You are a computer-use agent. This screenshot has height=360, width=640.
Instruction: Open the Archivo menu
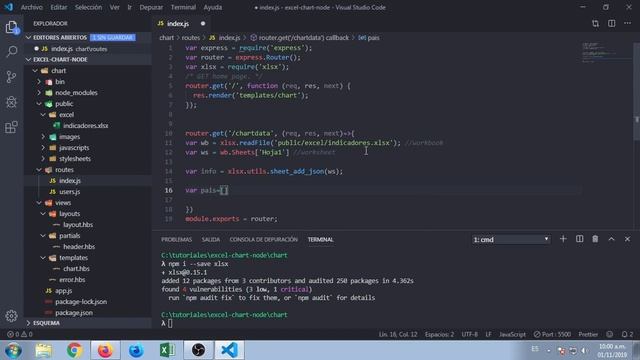click(31, 7)
